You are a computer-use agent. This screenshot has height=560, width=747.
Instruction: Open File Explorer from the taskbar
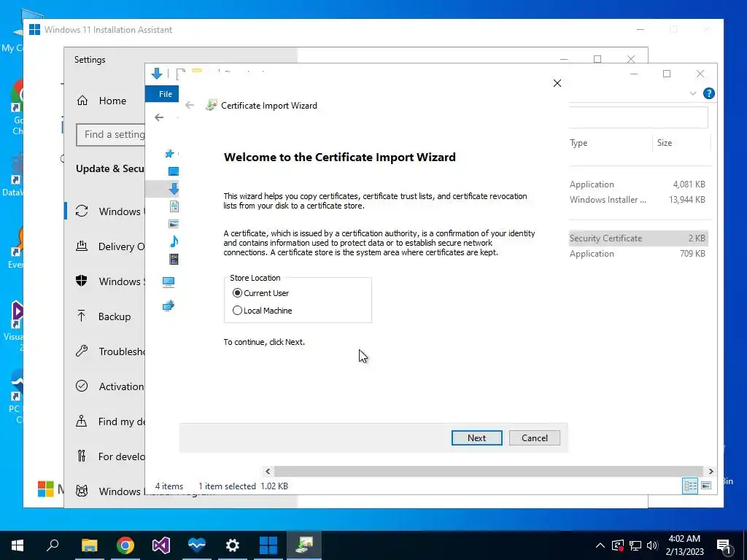(89, 545)
